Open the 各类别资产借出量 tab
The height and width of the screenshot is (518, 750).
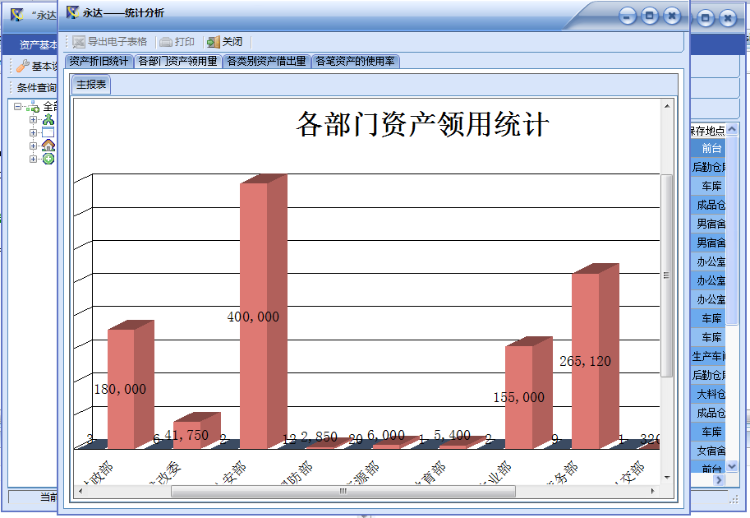pyautogui.click(x=266, y=61)
